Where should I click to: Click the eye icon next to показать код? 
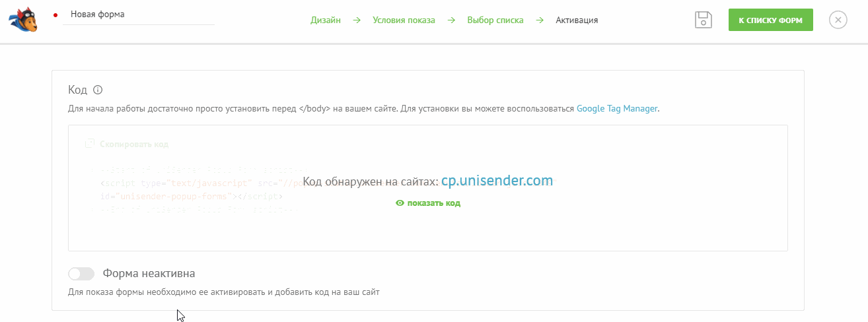400,203
